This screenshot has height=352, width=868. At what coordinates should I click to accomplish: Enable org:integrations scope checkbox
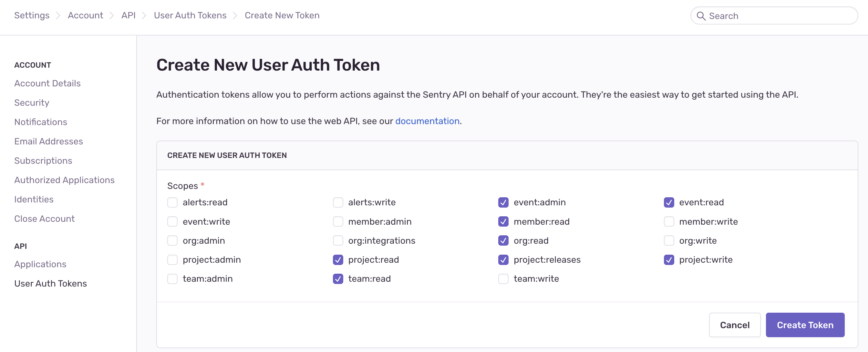(x=338, y=240)
